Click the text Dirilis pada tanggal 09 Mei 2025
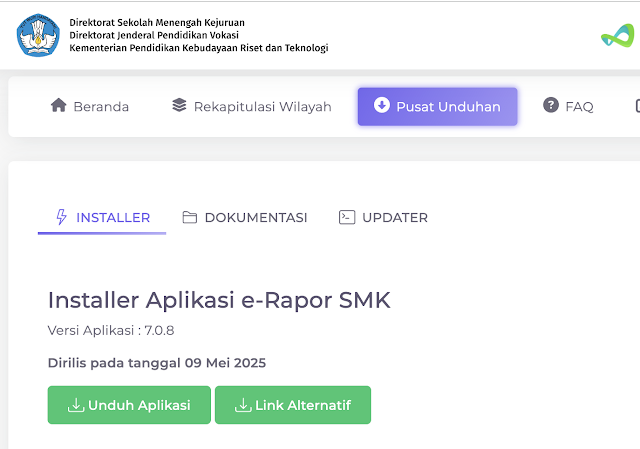 157,363
